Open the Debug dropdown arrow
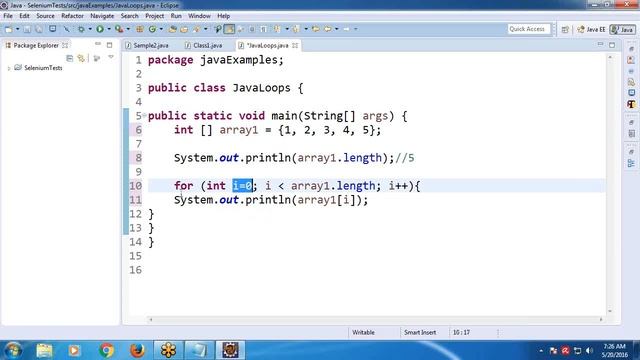 point(90,29)
